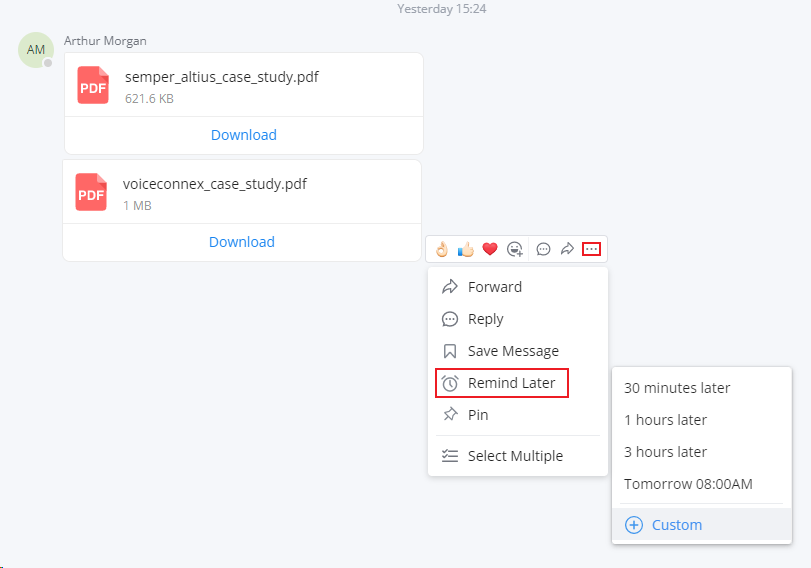
Task: Open the add emoji reaction picker
Action: (515, 249)
